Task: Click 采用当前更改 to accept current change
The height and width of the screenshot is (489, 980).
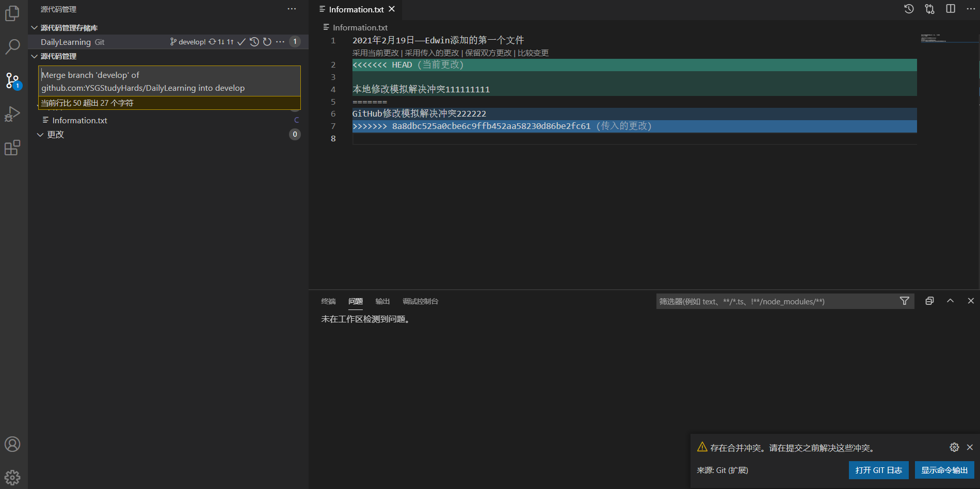Action: (376, 53)
